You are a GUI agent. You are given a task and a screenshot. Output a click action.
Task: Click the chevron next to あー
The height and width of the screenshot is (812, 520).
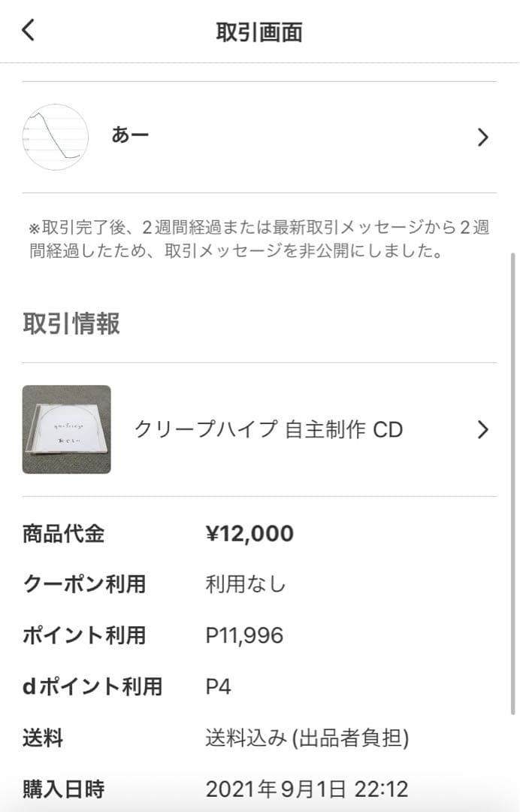click(485, 137)
